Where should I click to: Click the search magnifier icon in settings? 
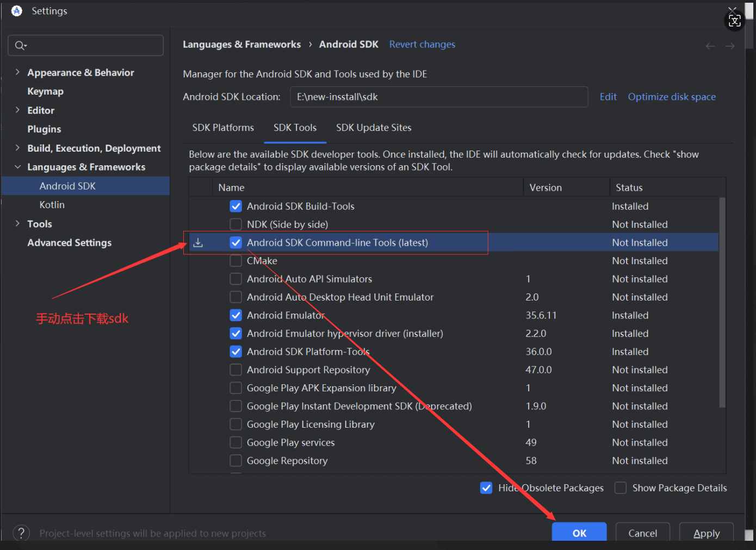20,46
